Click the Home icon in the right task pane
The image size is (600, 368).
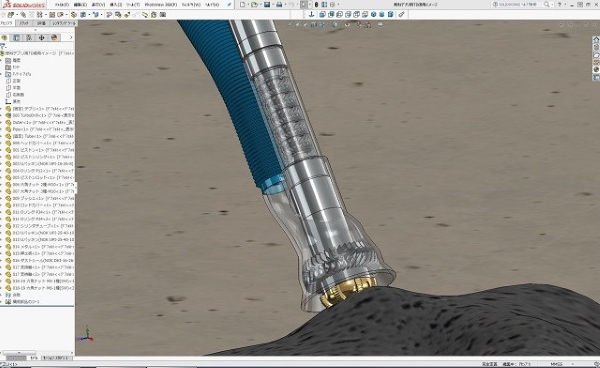(596, 39)
